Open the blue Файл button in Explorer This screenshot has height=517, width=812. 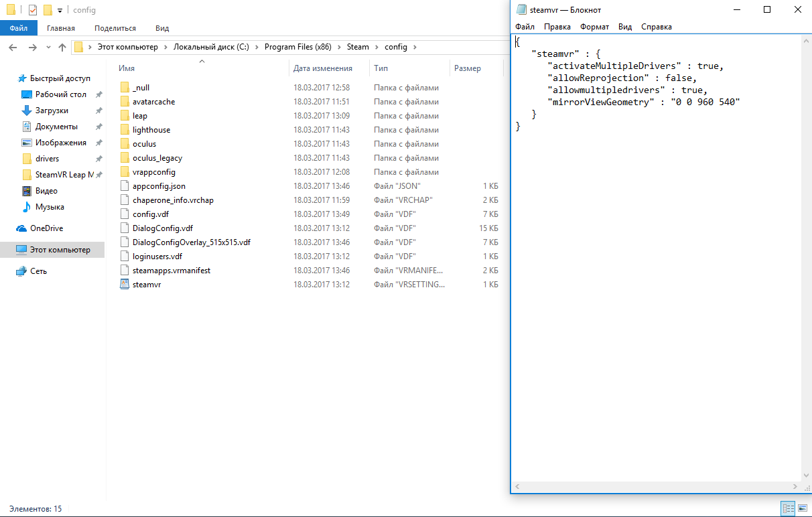click(x=19, y=28)
